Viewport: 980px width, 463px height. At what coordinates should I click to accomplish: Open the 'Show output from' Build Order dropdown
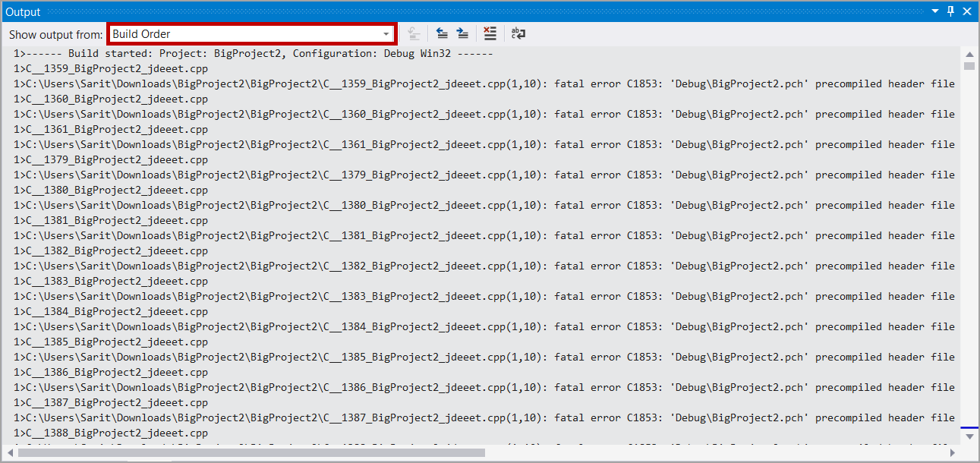[251, 34]
